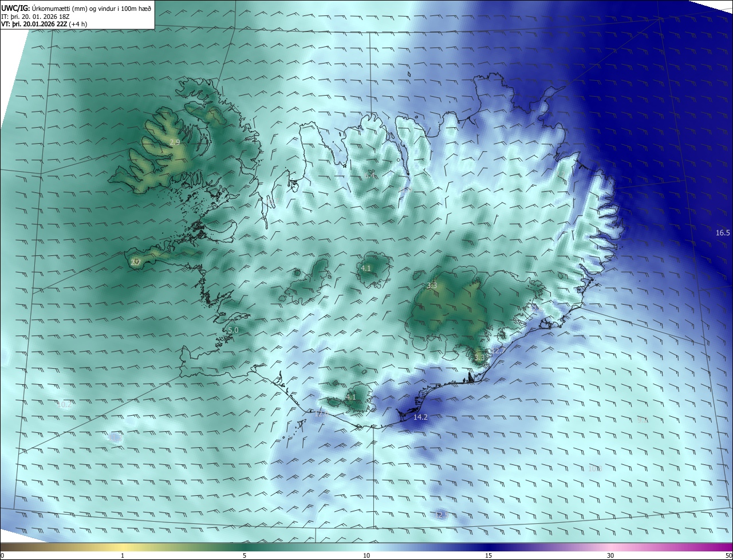The width and height of the screenshot is (733, 560).
Task: Click the 16.5 value label on the map
Action: (x=723, y=233)
